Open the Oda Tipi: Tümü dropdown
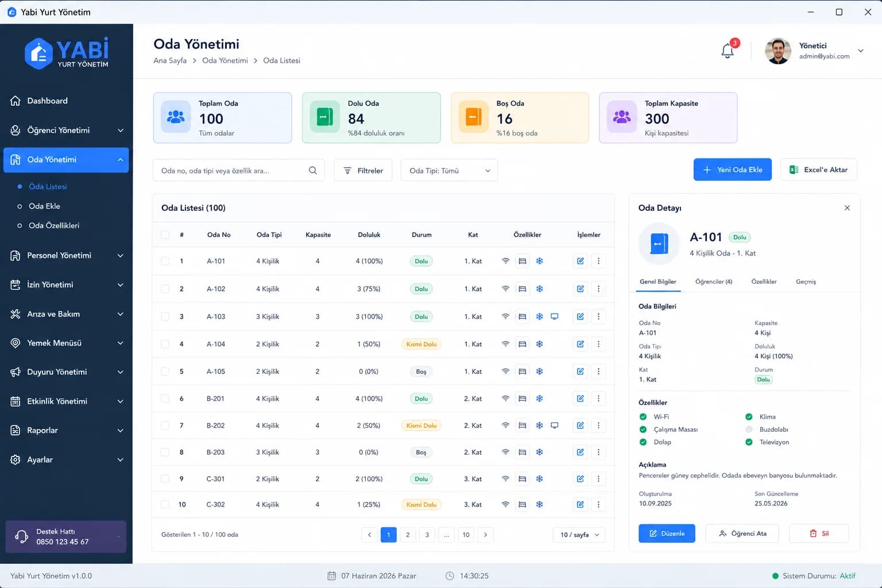882x588 pixels. pos(449,171)
